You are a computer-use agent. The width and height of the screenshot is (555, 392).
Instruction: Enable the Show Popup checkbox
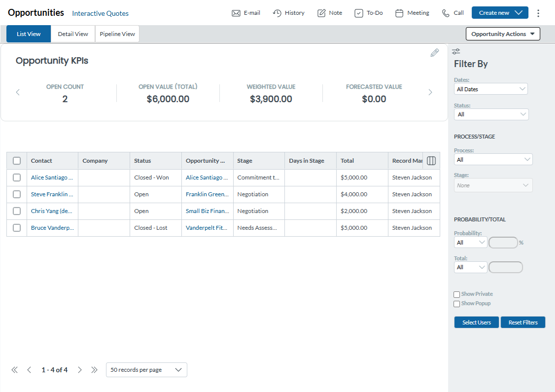456,304
